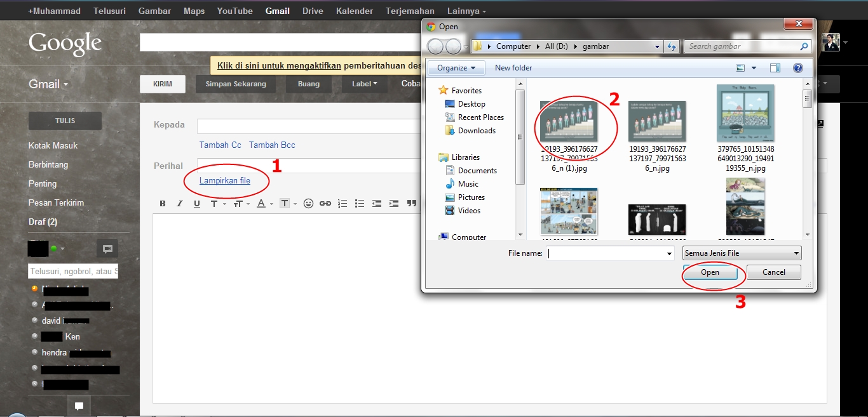Image resolution: width=868 pixels, height=417 pixels.
Task: Toggle the preview pane in the dialog
Action: click(775, 67)
